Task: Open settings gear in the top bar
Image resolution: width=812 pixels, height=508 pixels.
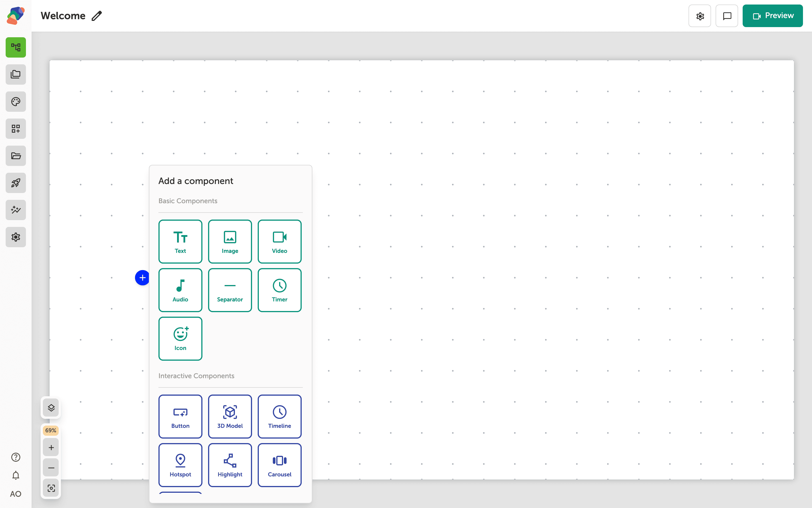Action: tap(700, 16)
